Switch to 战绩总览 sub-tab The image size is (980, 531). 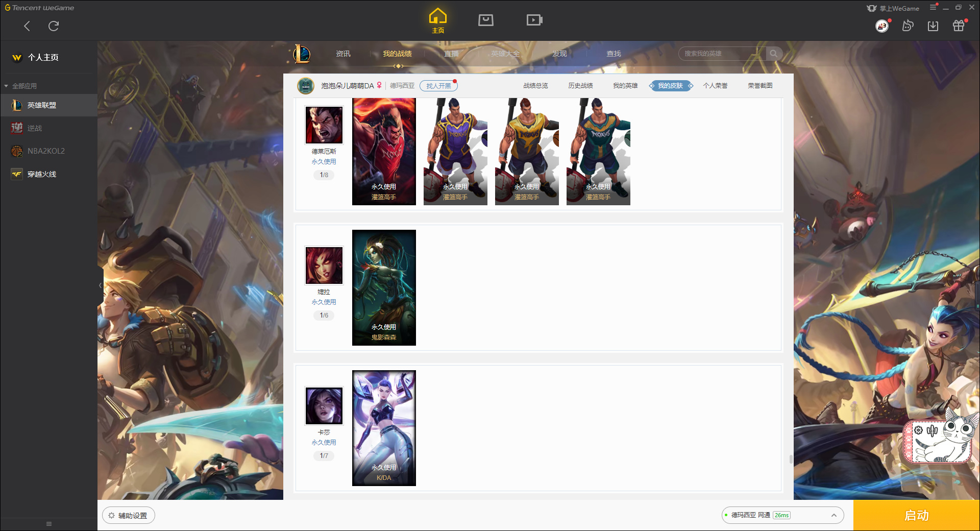pyautogui.click(x=535, y=86)
